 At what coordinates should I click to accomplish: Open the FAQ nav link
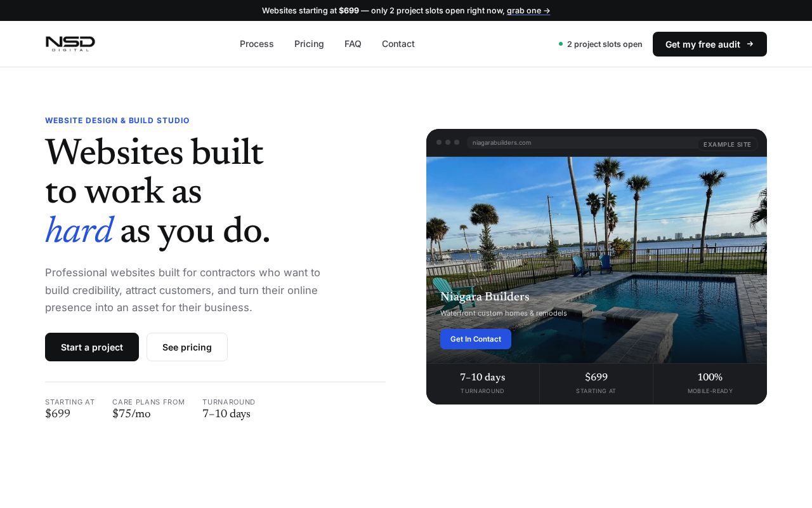click(353, 44)
